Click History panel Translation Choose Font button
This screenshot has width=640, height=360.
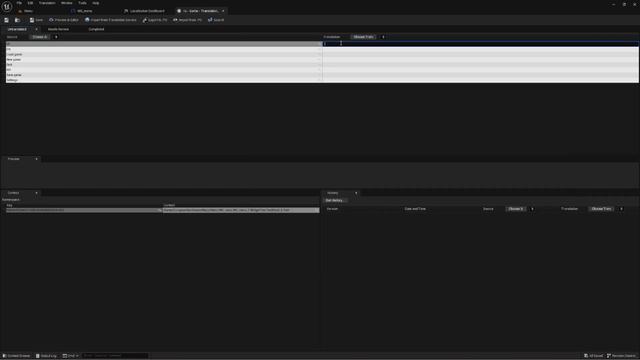pos(602,209)
